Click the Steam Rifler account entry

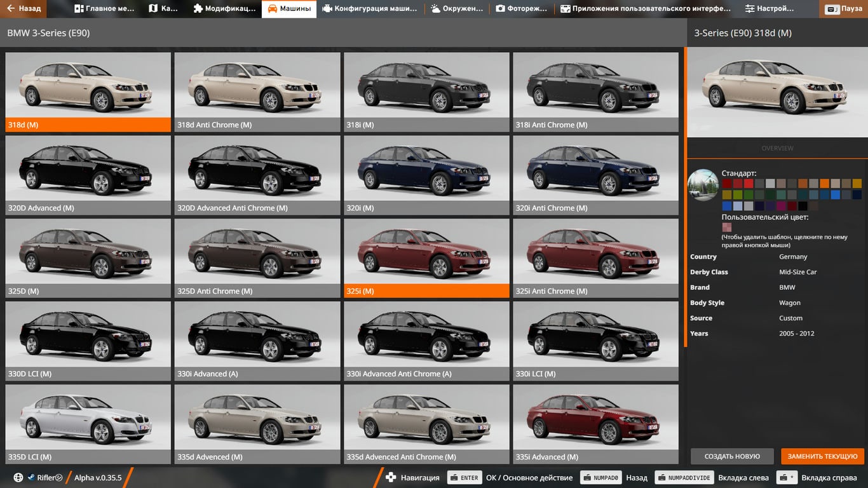pos(44,478)
